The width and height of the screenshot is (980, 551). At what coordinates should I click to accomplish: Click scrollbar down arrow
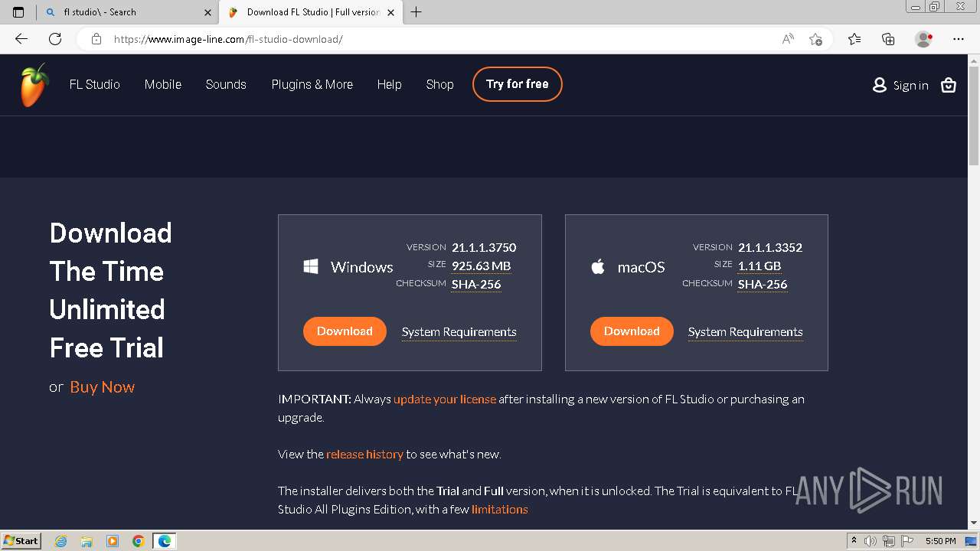[974, 523]
